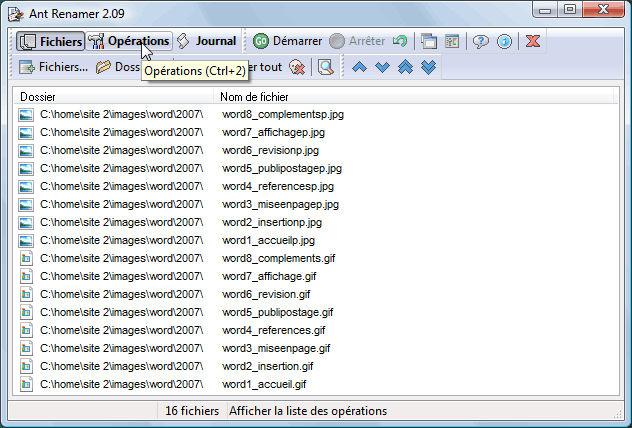Screen dimensions: 632x428
Task: Switch to the Fichiers tab
Action: tap(50, 41)
